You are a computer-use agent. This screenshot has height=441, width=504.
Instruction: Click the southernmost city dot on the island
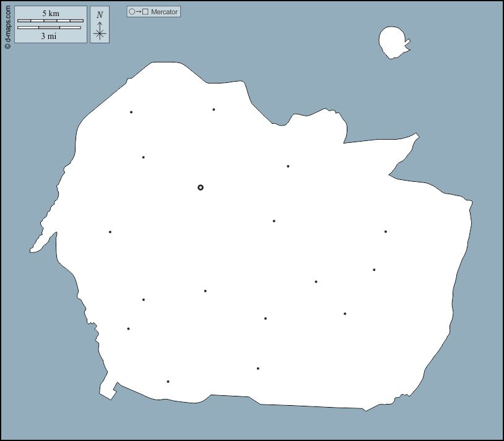[x=168, y=382]
